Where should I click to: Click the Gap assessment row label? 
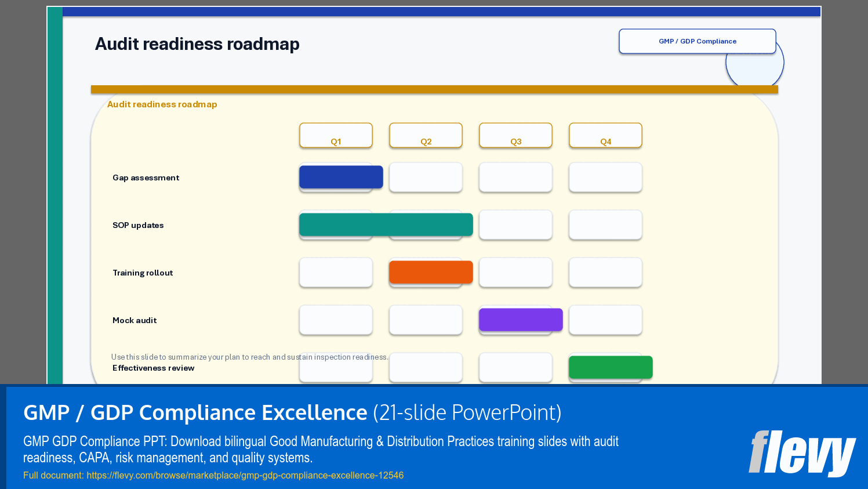[x=146, y=178]
